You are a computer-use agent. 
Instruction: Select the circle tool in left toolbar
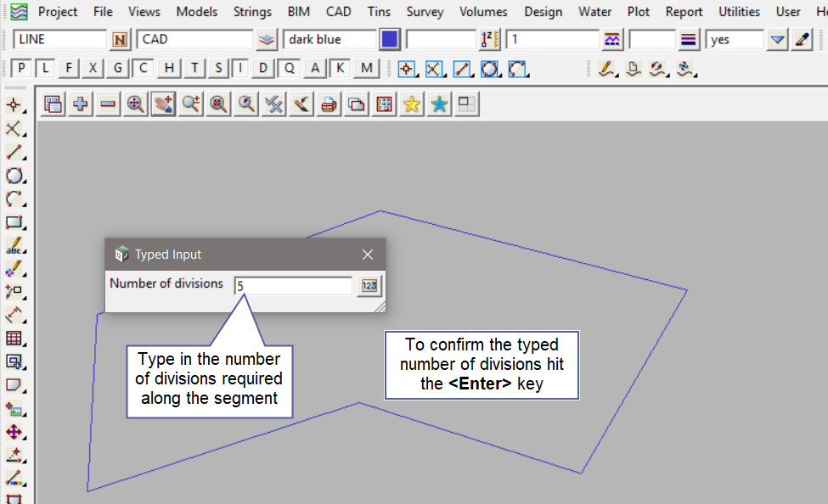click(x=14, y=176)
